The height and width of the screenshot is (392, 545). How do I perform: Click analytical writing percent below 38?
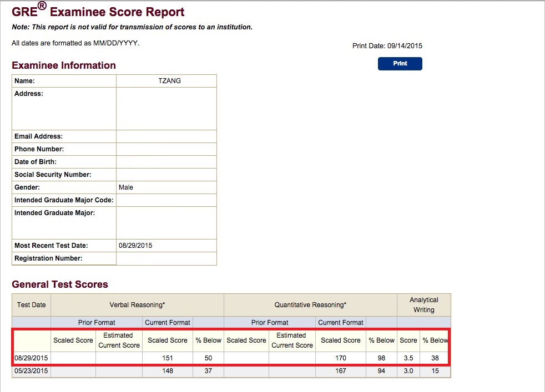click(x=435, y=358)
